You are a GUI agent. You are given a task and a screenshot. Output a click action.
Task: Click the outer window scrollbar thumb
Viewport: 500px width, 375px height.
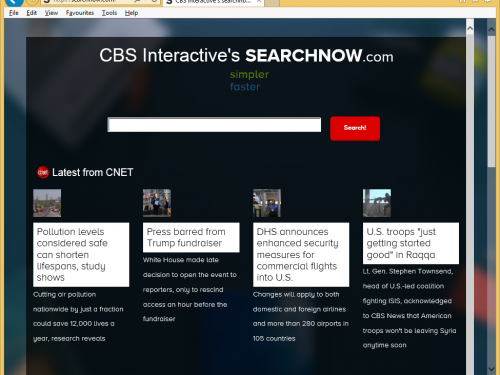coord(491,101)
